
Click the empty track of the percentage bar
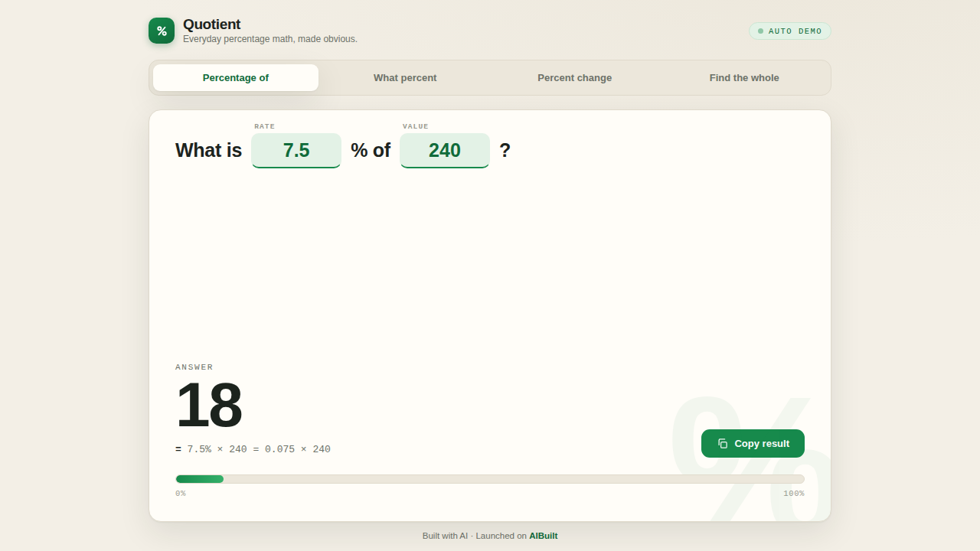[x=514, y=479]
